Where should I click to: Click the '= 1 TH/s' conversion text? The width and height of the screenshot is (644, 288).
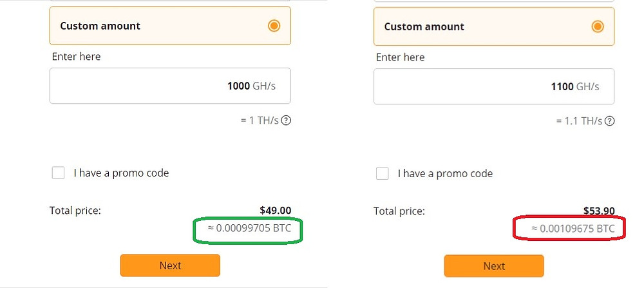260,120
